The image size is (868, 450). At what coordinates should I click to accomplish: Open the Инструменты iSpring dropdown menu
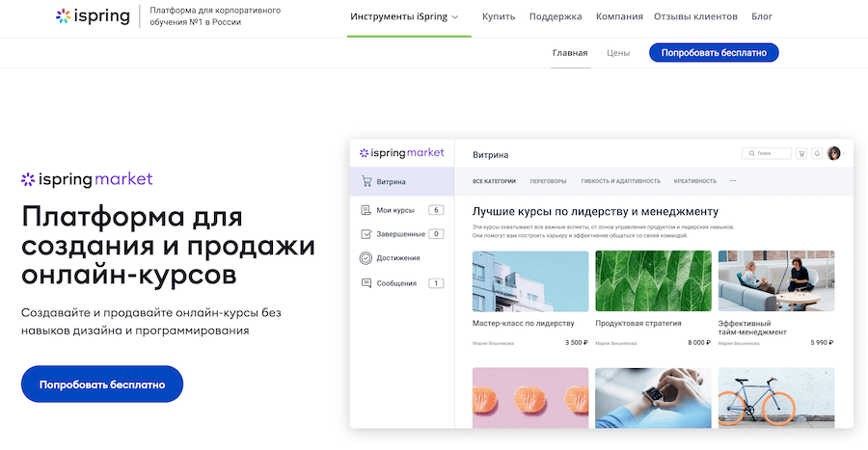pyautogui.click(x=404, y=16)
